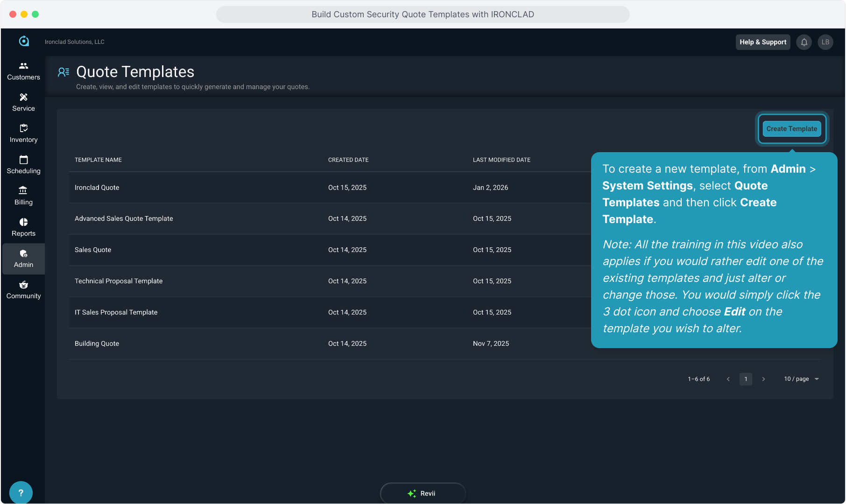
Task: Expand the 10 / page dropdown
Action: tap(801, 379)
